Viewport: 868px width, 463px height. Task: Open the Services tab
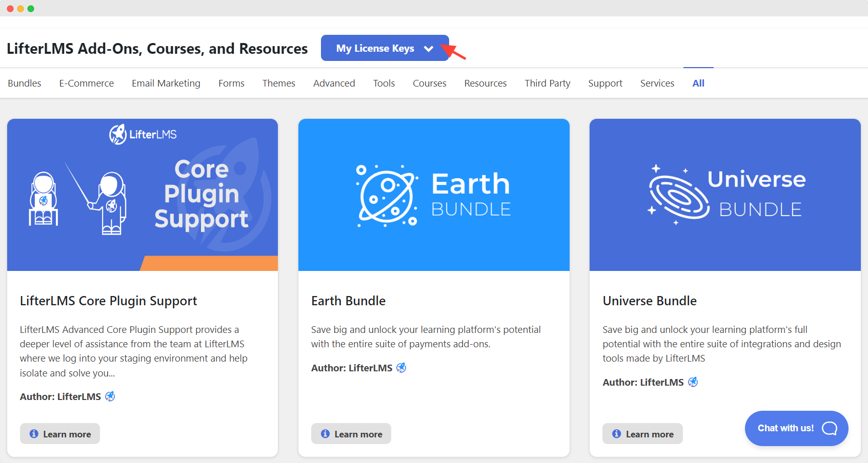pyautogui.click(x=657, y=83)
